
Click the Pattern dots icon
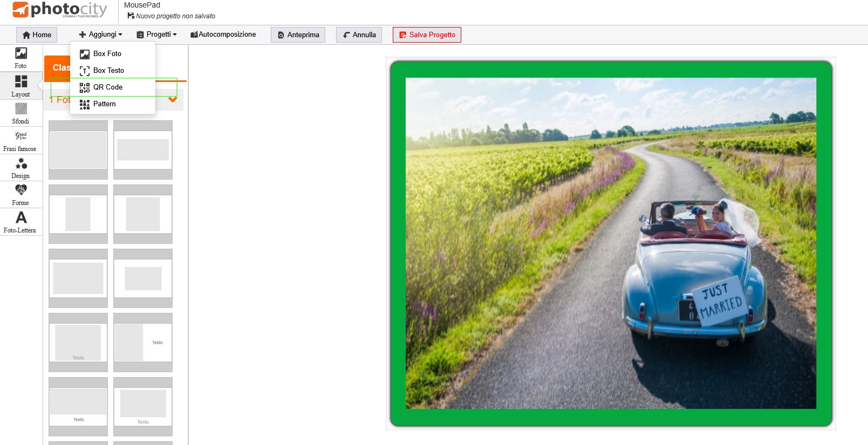[x=85, y=104]
